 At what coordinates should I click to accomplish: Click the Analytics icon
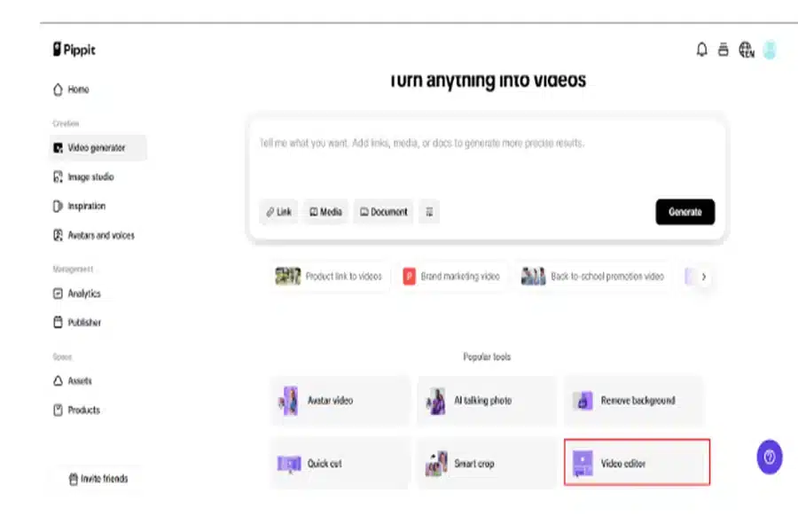(58, 293)
